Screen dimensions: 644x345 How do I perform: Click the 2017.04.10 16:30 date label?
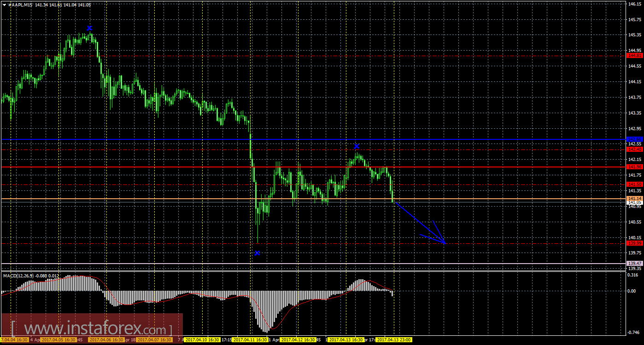tap(203, 340)
